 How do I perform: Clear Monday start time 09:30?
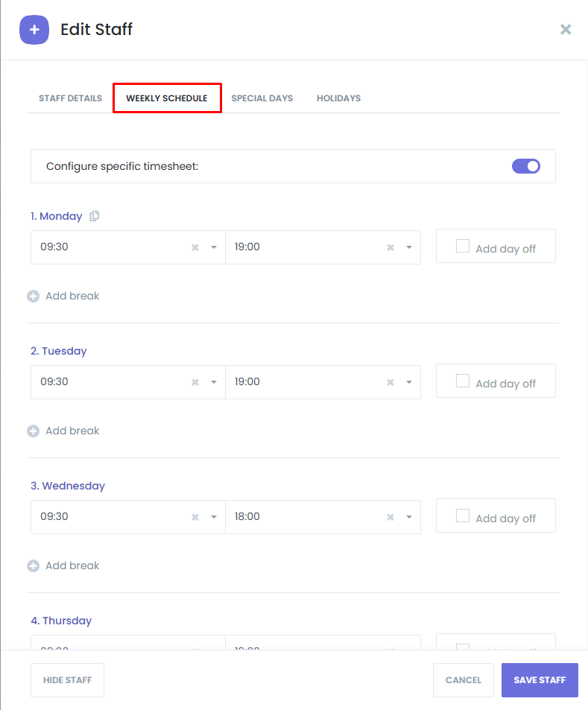point(195,247)
